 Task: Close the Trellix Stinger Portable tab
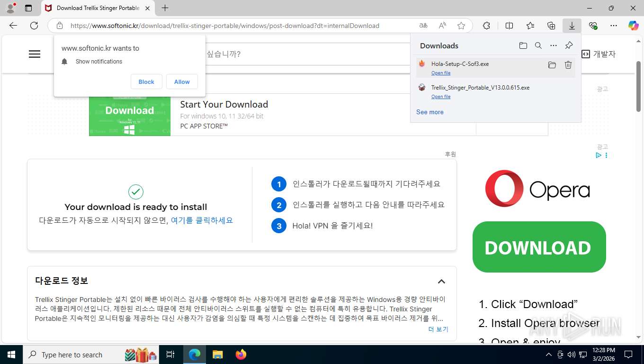(147, 8)
